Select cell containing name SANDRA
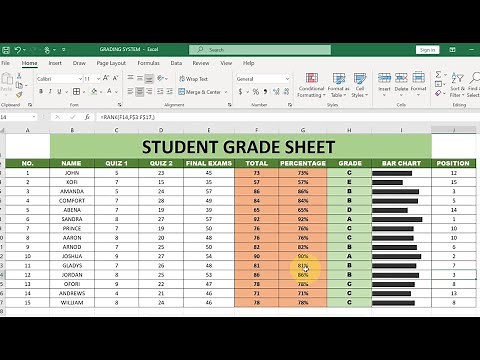Screen dimensions: 480x360 coord(72,219)
